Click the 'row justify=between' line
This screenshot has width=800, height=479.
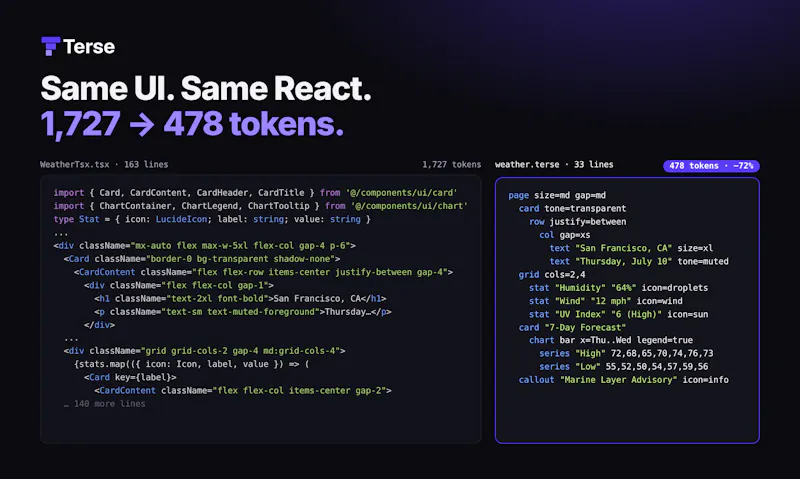[x=578, y=222]
